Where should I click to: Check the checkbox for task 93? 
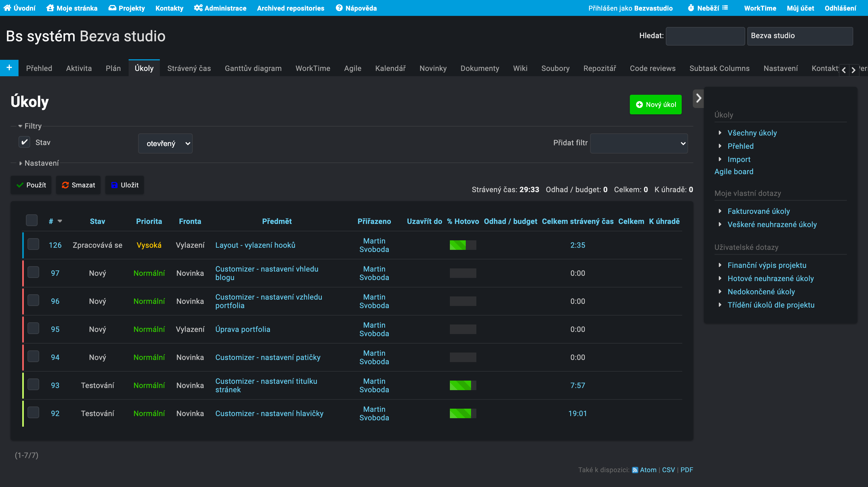coord(33,384)
